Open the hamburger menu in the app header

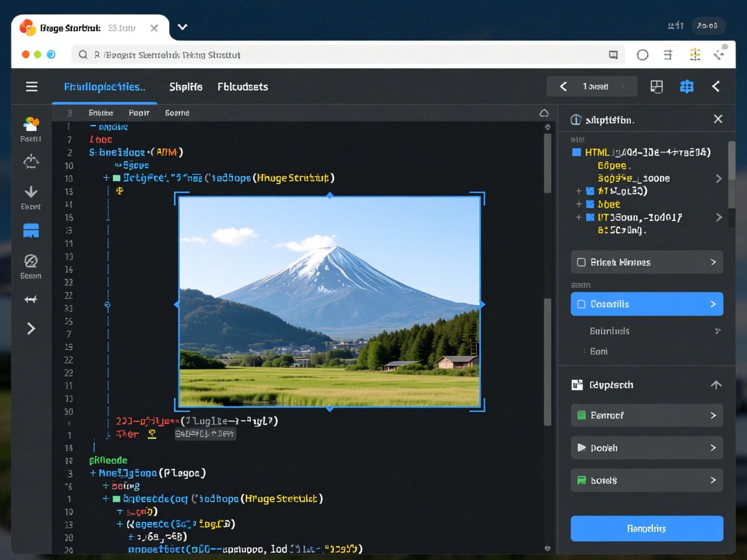[31, 86]
